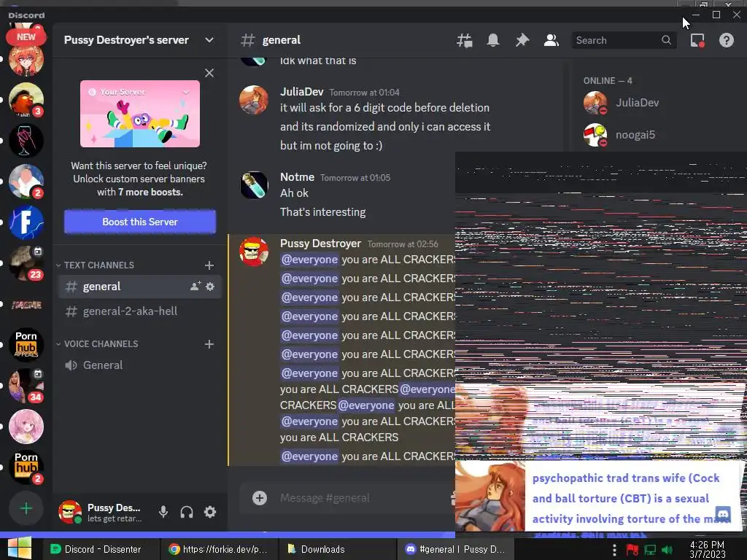This screenshot has height=560, width=747.
Task: Open the server icon with 3 badge
Action: (x=26, y=100)
